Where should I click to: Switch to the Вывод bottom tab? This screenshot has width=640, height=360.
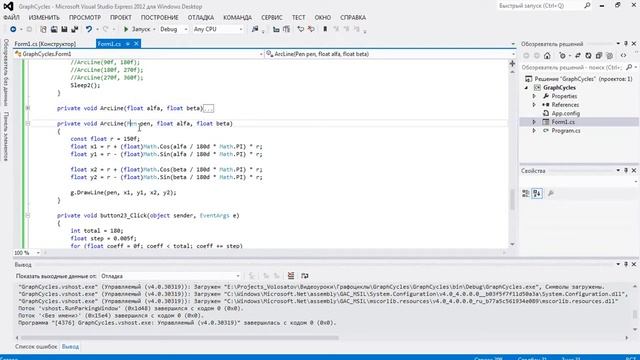pos(70,347)
